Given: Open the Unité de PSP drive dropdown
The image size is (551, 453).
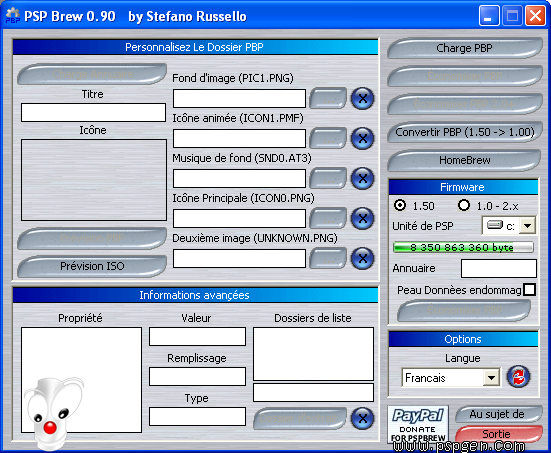Looking at the screenshot, I should coord(527,226).
